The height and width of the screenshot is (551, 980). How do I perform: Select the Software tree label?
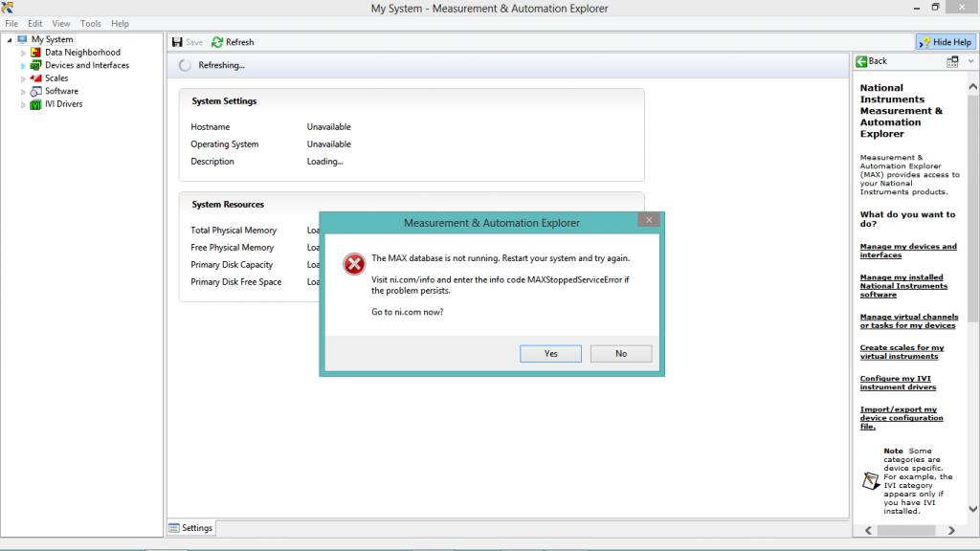tap(61, 91)
